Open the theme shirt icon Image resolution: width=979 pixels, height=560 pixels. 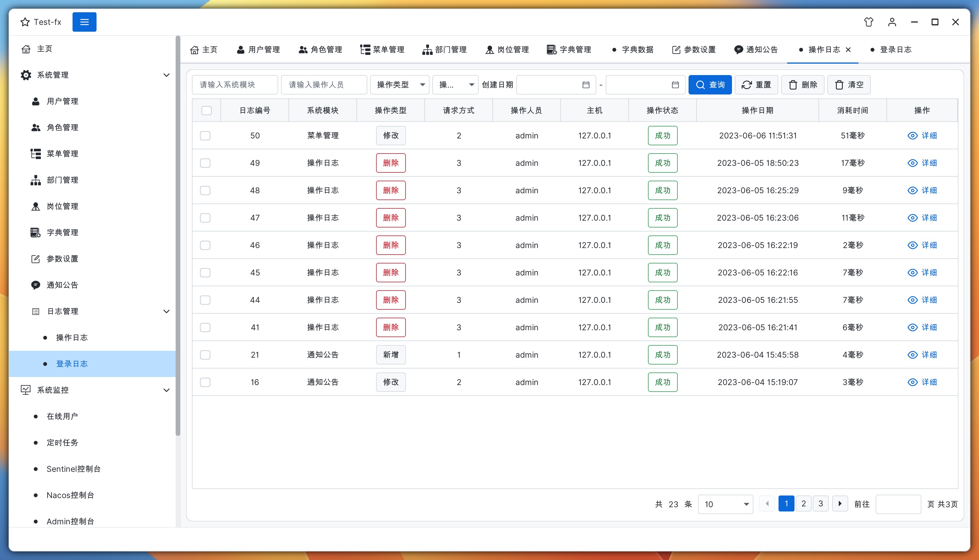point(868,22)
